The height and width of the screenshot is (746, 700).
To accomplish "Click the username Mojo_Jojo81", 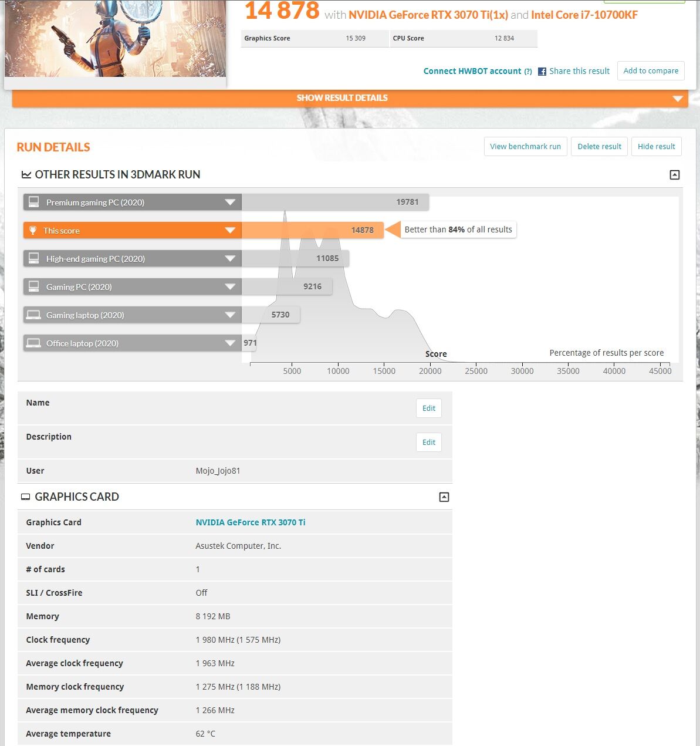I will coord(218,471).
